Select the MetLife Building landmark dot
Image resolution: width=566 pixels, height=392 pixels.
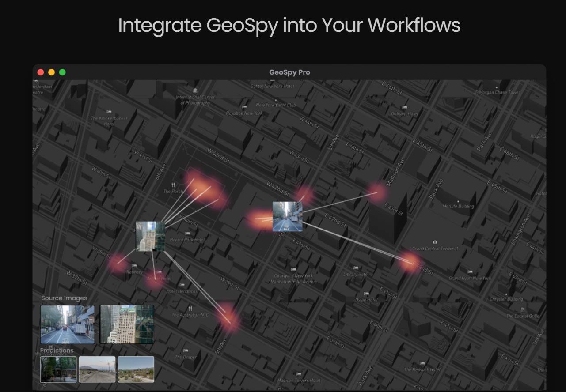click(458, 201)
